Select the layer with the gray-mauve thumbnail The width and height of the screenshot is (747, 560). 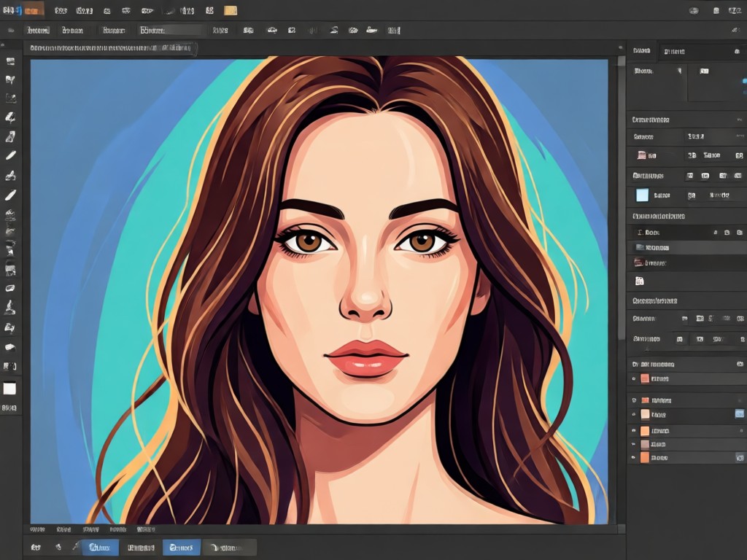tap(686, 444)
